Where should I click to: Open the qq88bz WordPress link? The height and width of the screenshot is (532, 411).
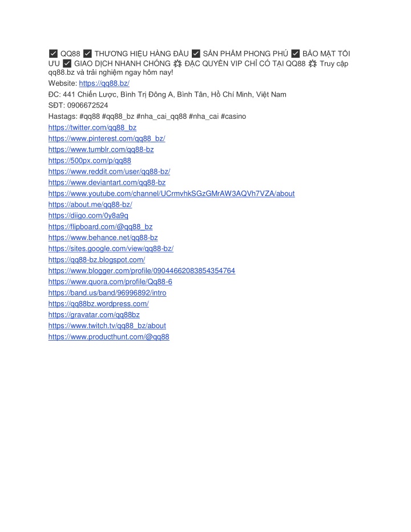tap(99, 304)
